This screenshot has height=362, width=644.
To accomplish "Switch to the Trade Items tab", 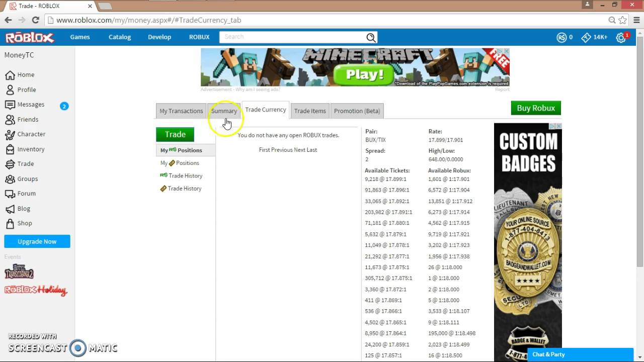I will (x=310, y=111).
